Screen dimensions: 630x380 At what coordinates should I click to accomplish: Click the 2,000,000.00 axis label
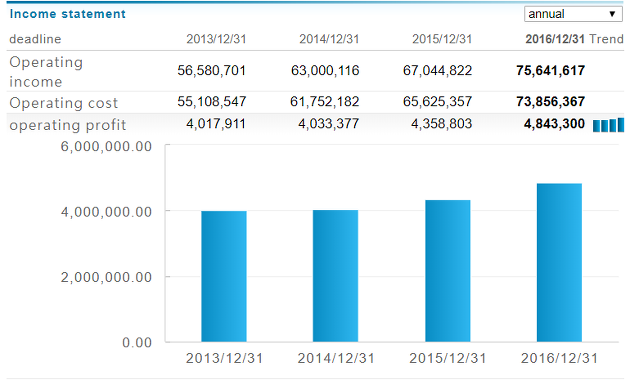(x=106, y=277)
